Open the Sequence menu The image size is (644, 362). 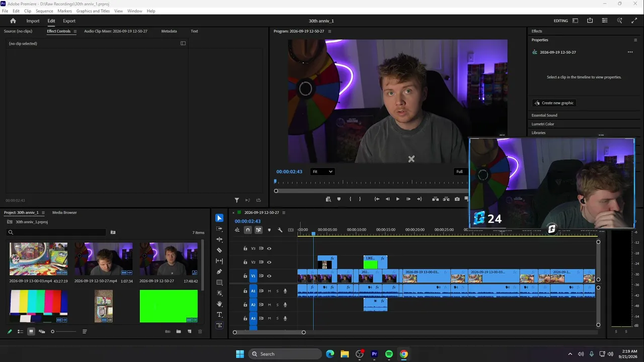click(x=44, y=11)
